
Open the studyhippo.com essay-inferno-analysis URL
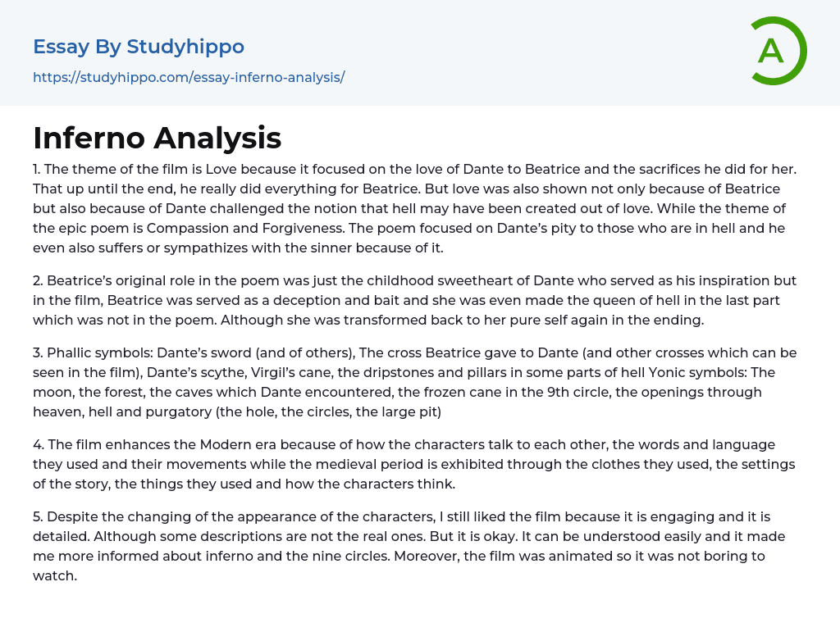(189, 77)
